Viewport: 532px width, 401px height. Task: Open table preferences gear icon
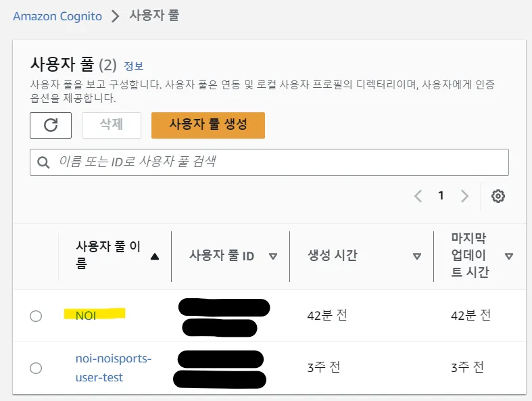[x=498, y=196]
